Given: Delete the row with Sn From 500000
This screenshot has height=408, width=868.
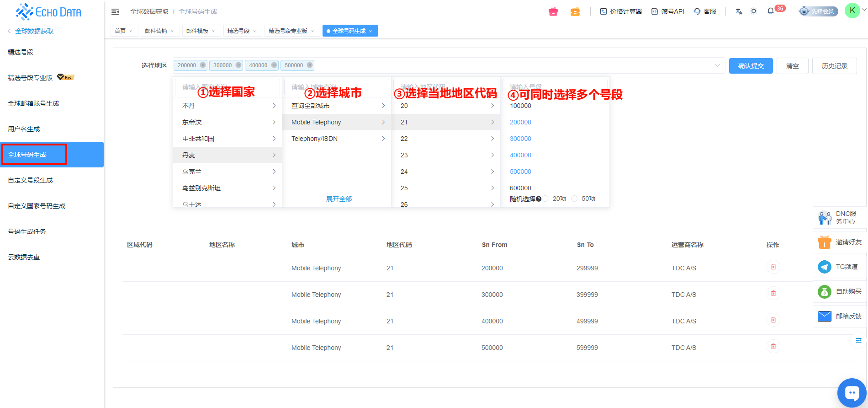Looking at the screenshot, I should (x=773, y=347).
